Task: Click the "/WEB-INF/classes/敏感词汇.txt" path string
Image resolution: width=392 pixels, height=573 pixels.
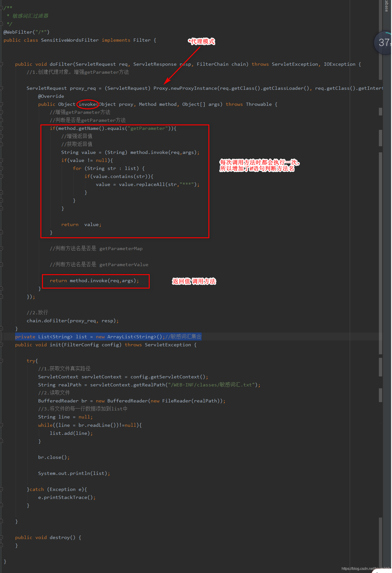Action: 211,385
